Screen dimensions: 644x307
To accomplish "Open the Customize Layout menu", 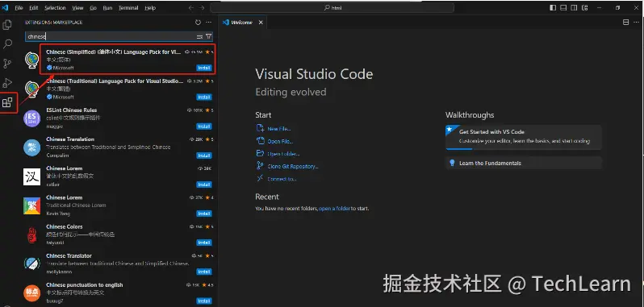I will 584,8.
